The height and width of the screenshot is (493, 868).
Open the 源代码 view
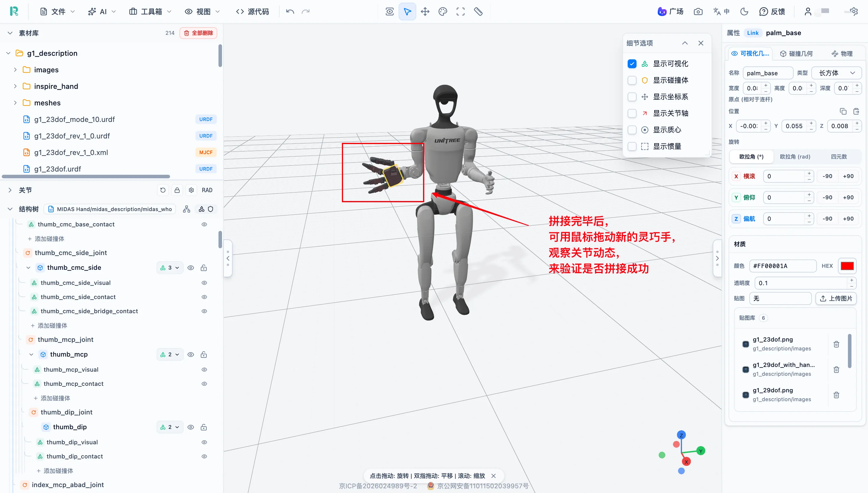(252, 12)
